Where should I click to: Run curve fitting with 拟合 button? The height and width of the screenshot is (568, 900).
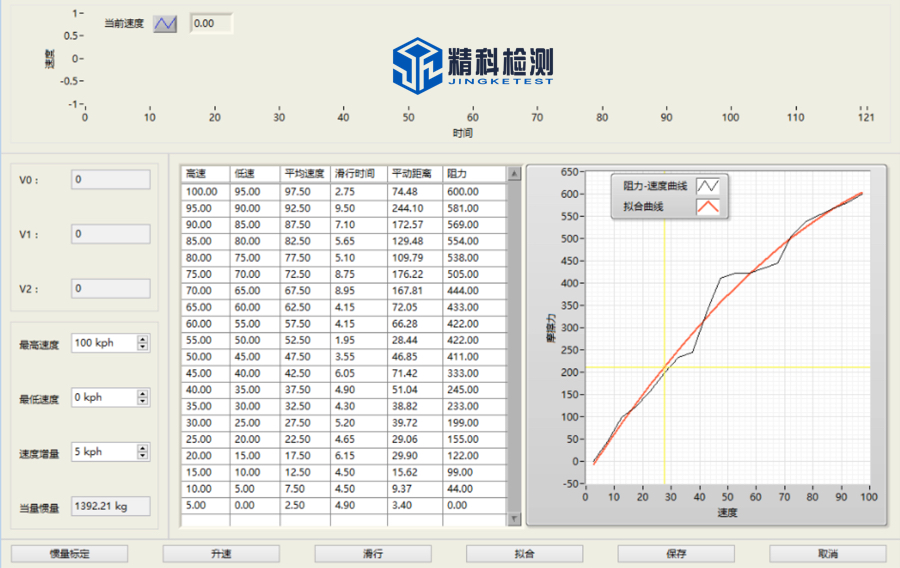pyautogui.click(x=524, y=553)
